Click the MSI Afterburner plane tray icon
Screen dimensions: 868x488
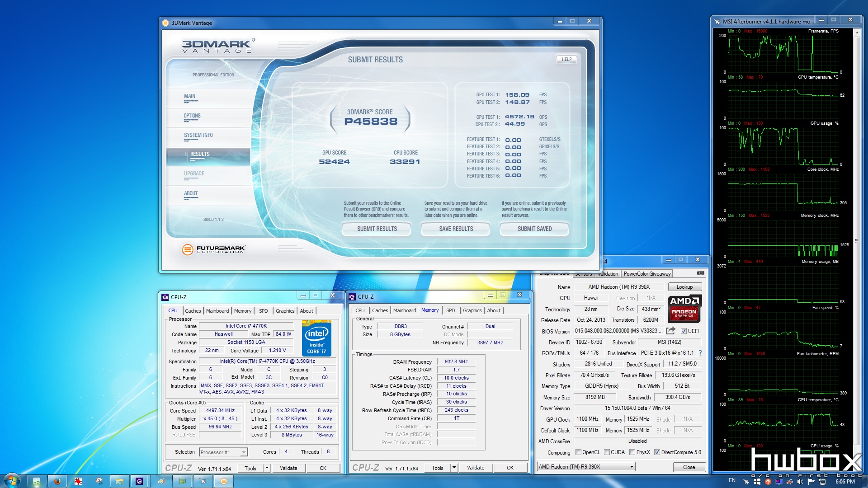pyautogui.click(x=746, y=482)
